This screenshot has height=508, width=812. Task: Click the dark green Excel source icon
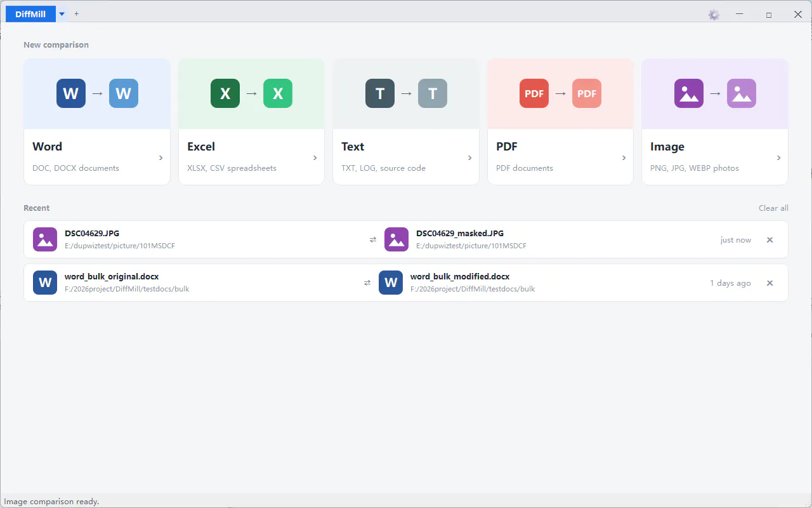click(225, 93)
